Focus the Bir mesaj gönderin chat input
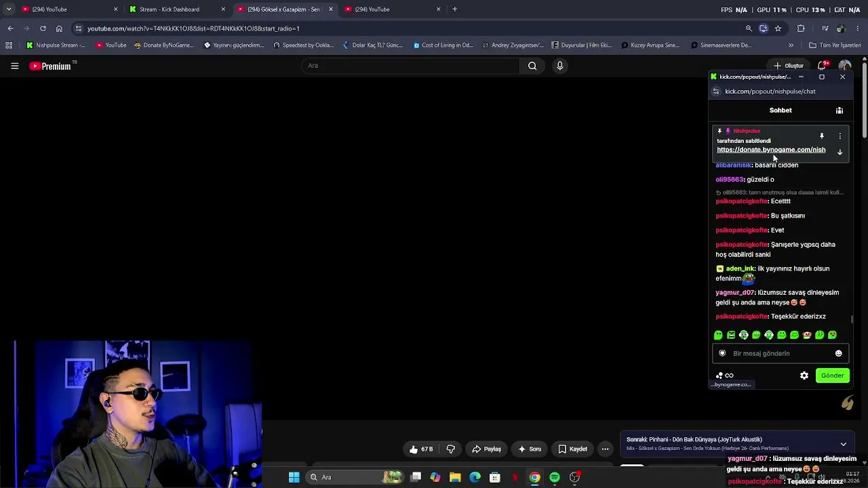 click(x=780, y=353)
